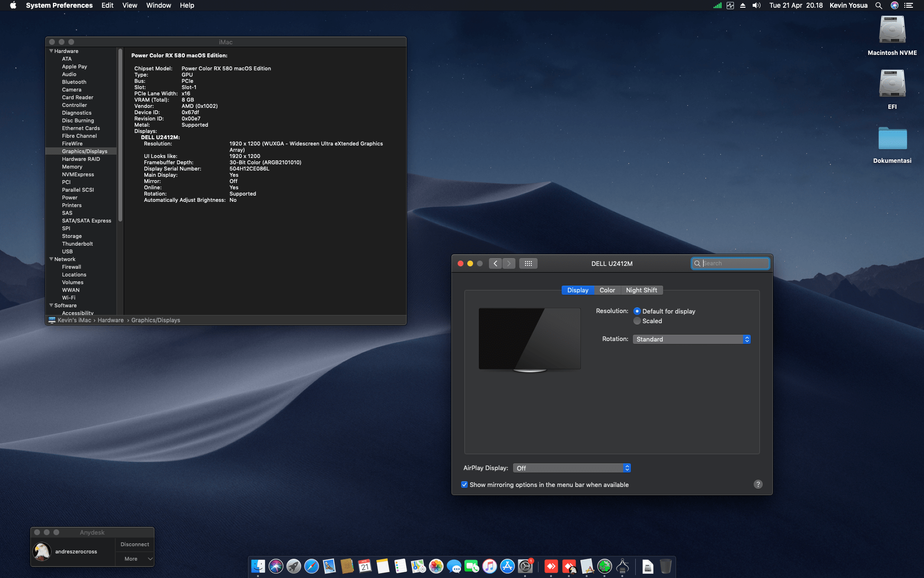Click the Search field in preferences

point(734,263)
